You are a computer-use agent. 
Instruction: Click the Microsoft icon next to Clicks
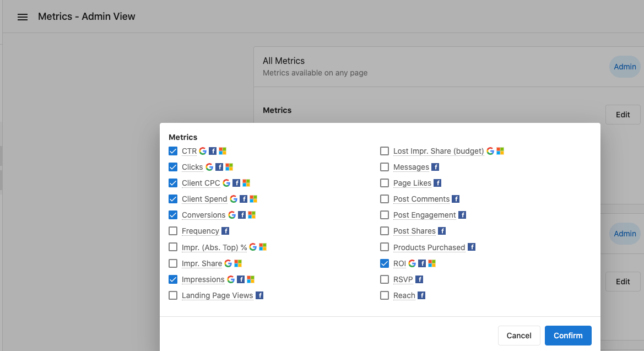click(x=229, y=166)
